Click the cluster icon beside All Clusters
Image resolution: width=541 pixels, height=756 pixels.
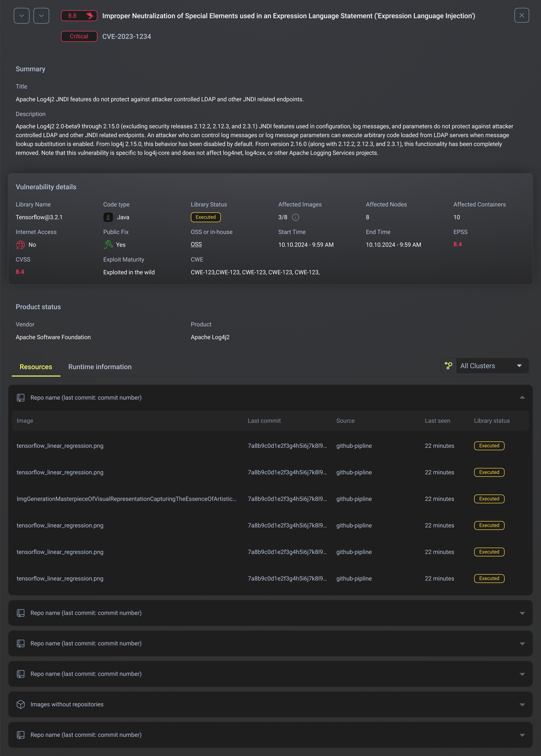448,366
